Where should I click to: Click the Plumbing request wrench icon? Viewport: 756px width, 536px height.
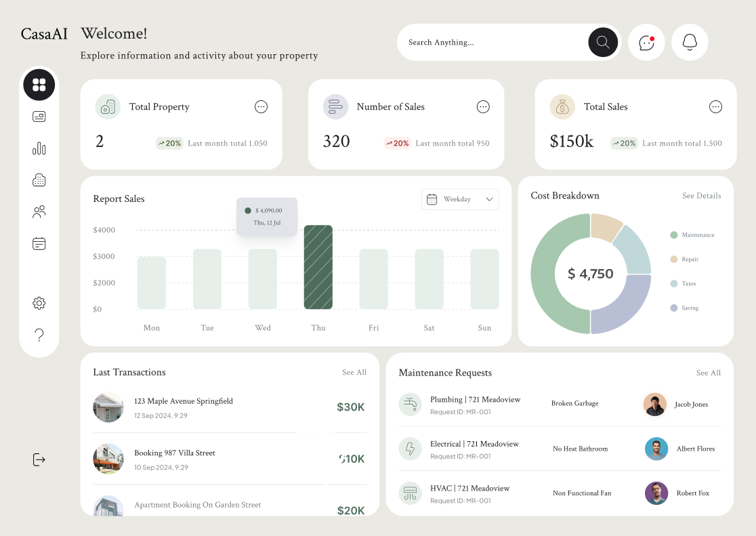tap(410, 404)
